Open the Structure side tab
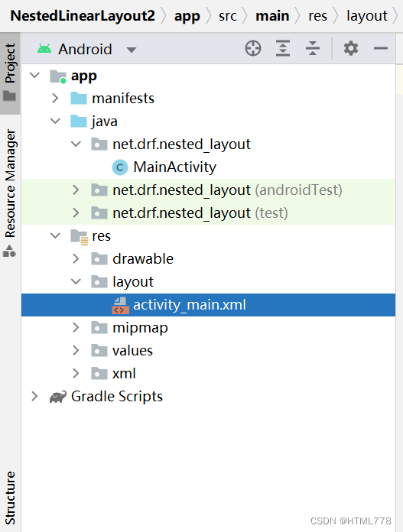 10,498
